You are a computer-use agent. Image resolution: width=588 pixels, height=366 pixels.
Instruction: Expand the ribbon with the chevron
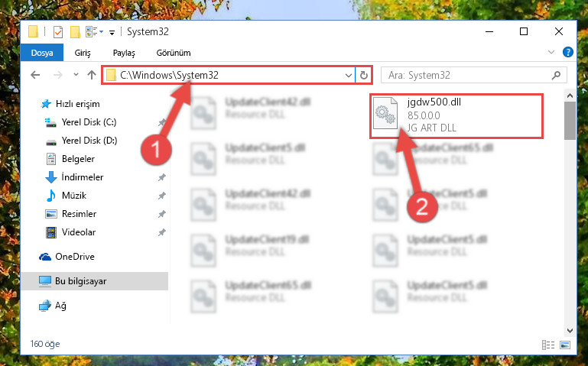(x=551, y=52)
